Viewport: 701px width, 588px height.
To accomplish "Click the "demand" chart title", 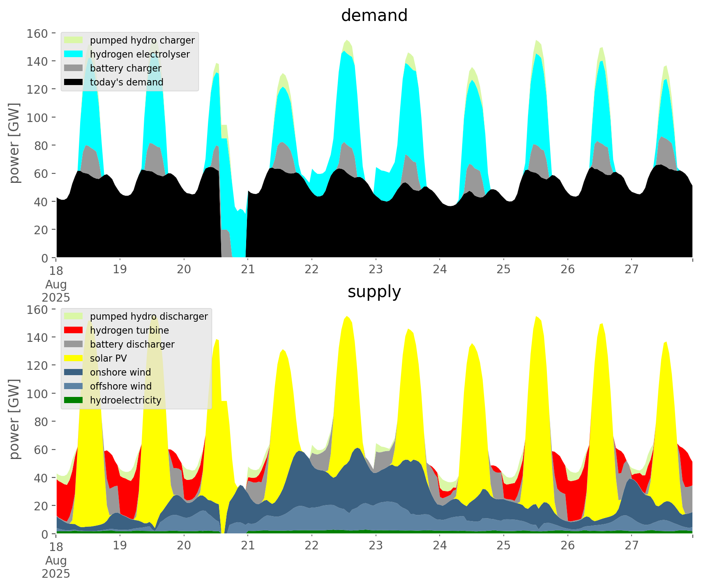I will click(x=374, y=16).
